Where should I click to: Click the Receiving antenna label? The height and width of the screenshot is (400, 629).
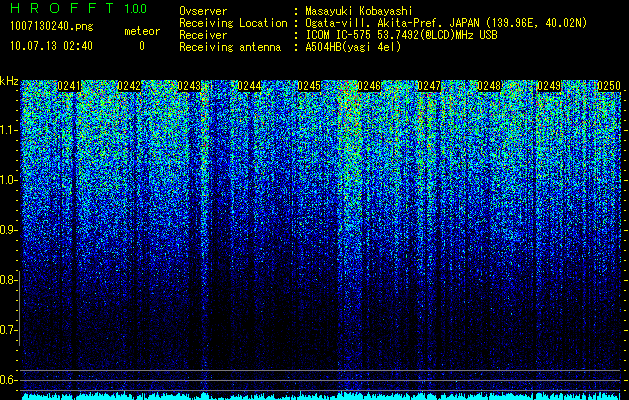230,47
